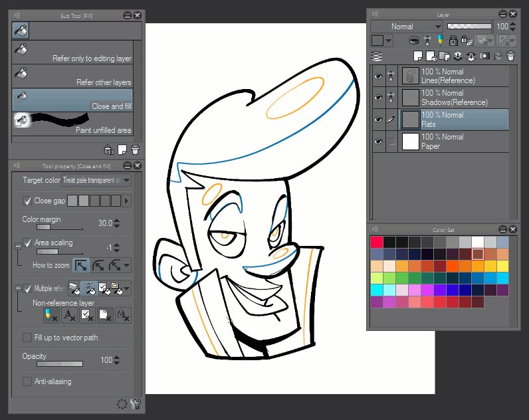Open the layer blending mode Normal dropdown
The height and width of the screenshot is (420, 529).
(x=407, y=27)
